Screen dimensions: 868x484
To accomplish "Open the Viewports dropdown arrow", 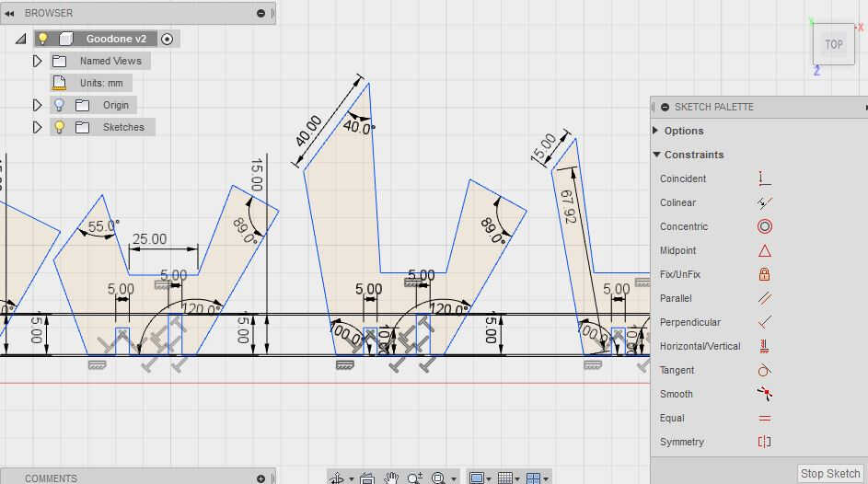I will (546, 479).
